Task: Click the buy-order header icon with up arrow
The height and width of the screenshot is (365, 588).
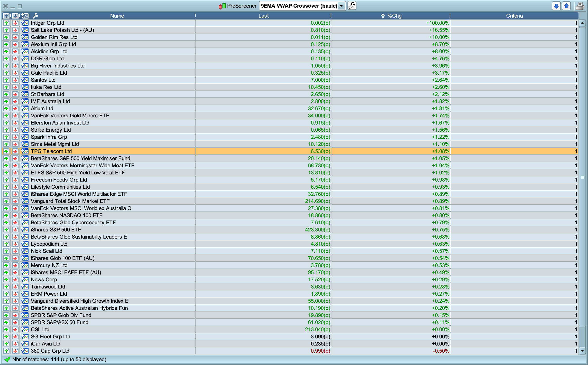Action: (6, 16)
